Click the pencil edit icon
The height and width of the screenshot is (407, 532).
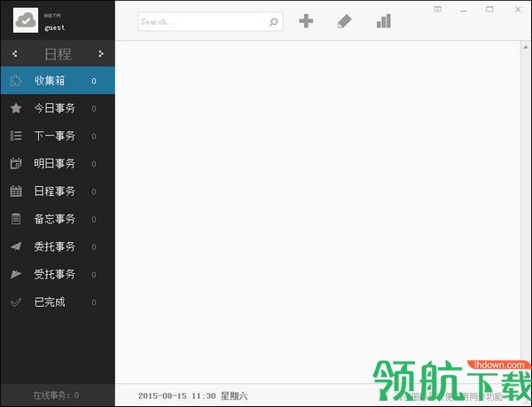pyautogui.click(x=344, y=21)
